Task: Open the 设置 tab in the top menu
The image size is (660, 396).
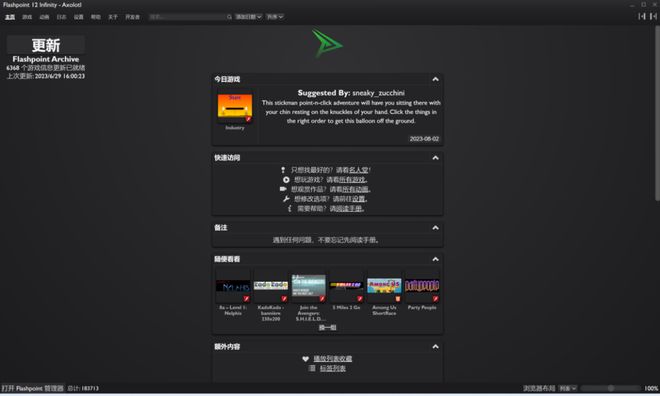Action: [79, 17]
